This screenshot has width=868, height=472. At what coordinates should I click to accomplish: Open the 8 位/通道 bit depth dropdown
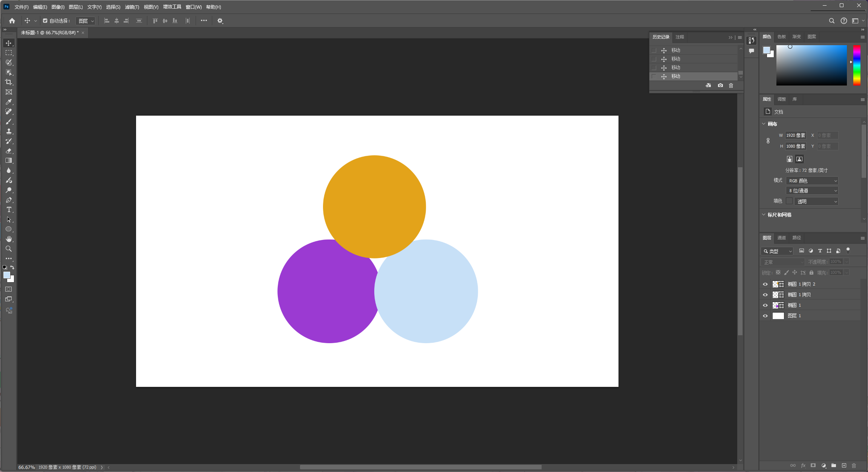point(812,191)
